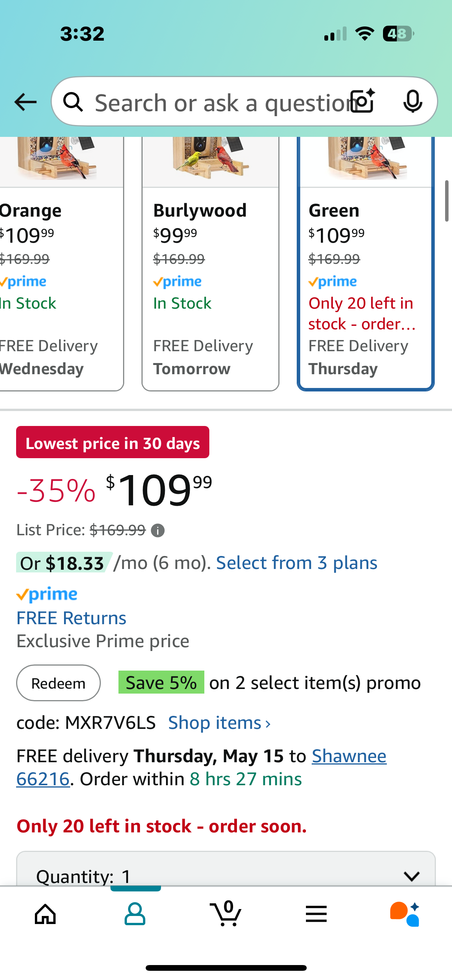The width and height of the screenshot is (452, 980).
Task: Change delivery location Shawnee 66216
Action: point(201,768)
